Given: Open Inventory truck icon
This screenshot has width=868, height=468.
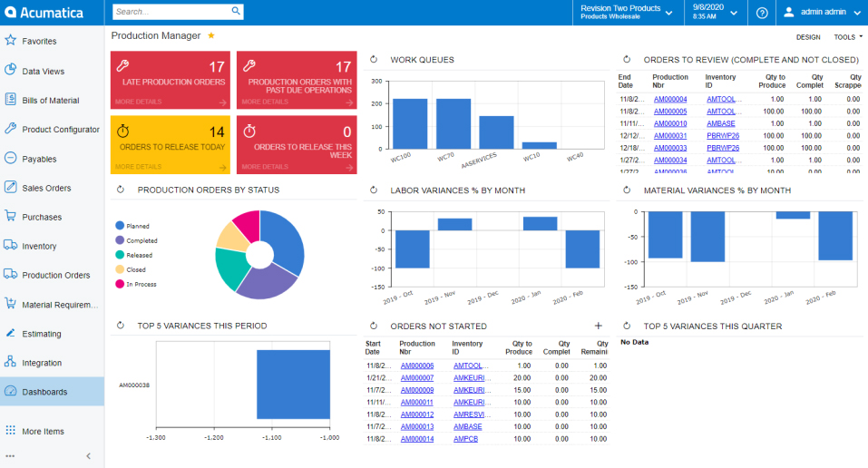Looking at the screenshot, I should (x=10, y=245).
